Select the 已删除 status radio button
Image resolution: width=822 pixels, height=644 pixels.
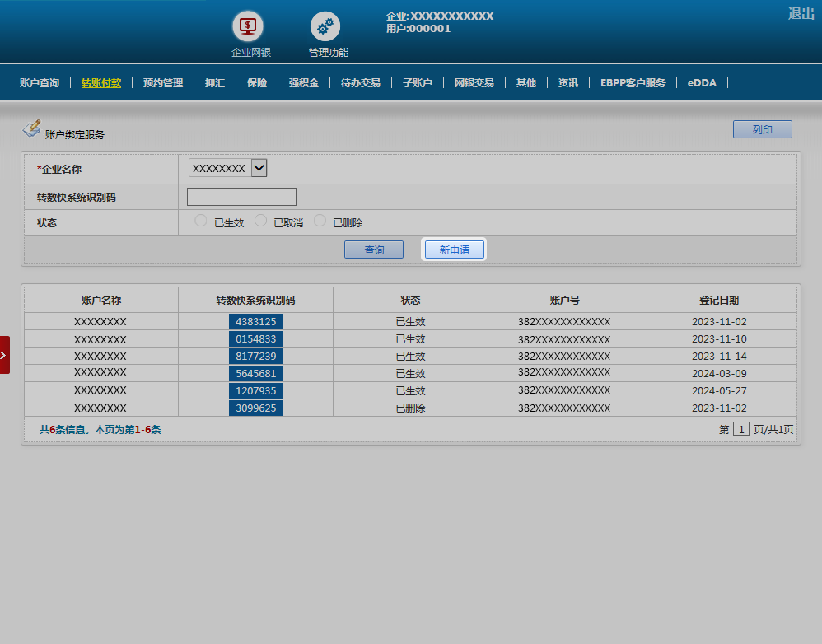pos(320,221)
